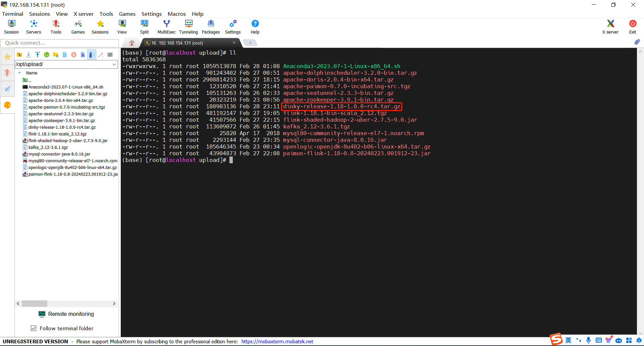Click the View toolbar button
The width and height of the screenshot is (644, 346).
[122, 27]
